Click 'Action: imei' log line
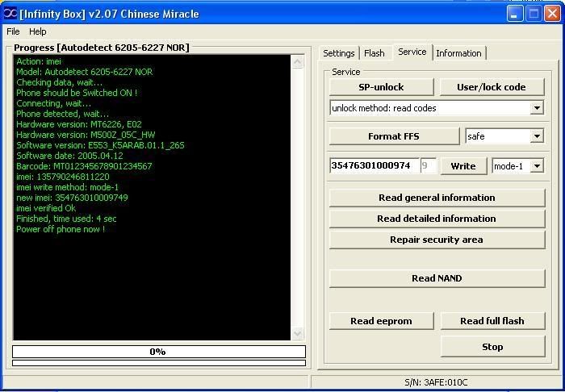The image size is (565, 392). [39, 61]
